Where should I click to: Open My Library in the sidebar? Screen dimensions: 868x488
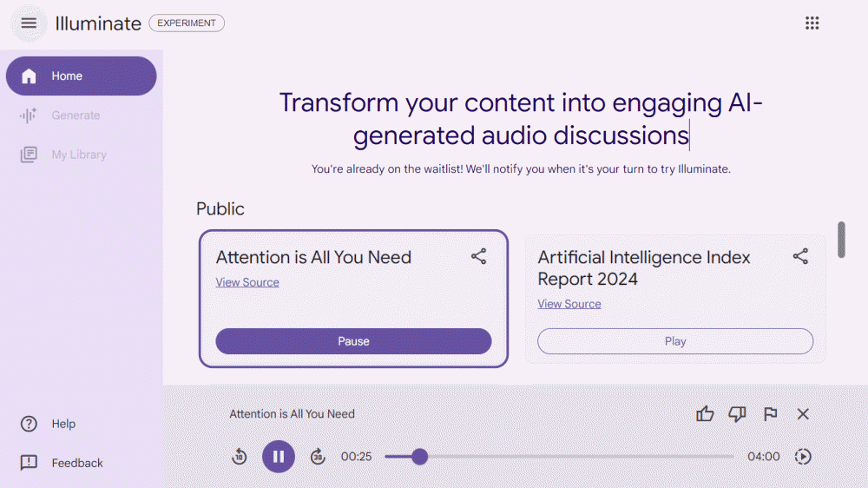point(78,155)
